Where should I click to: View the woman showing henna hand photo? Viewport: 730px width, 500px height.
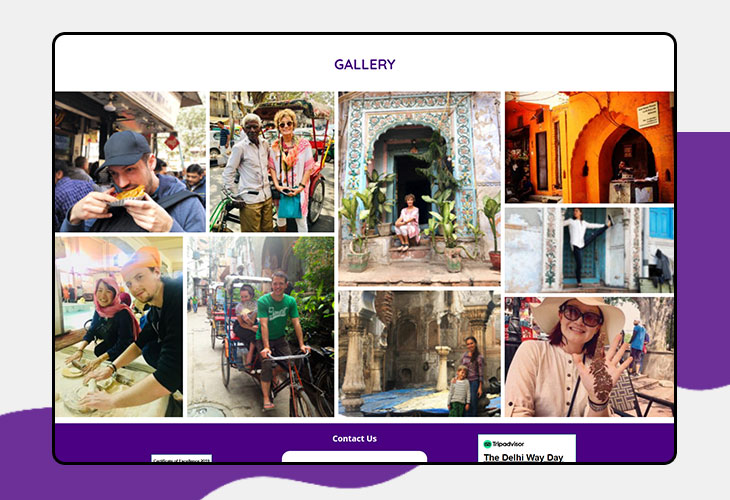[589, 356]
